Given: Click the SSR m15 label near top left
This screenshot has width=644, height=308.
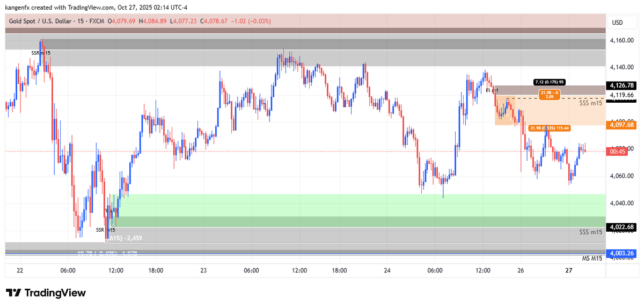Looking at the screenshot, I should 41,53.
